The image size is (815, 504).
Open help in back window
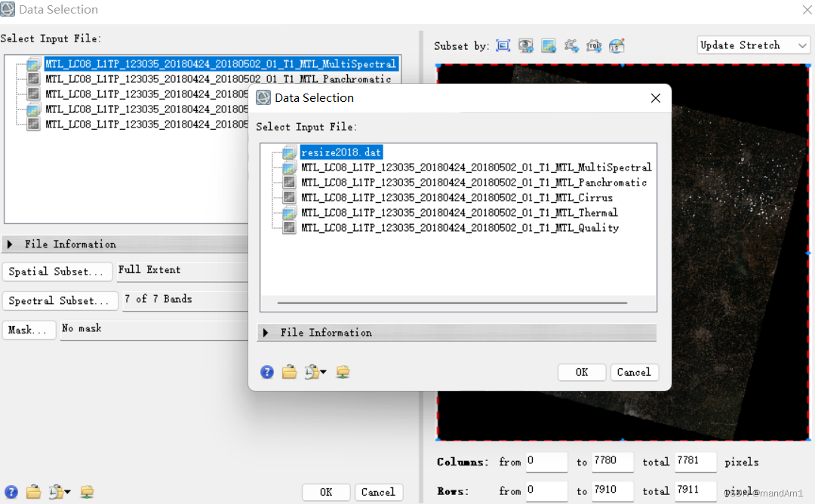pos(11,492)
